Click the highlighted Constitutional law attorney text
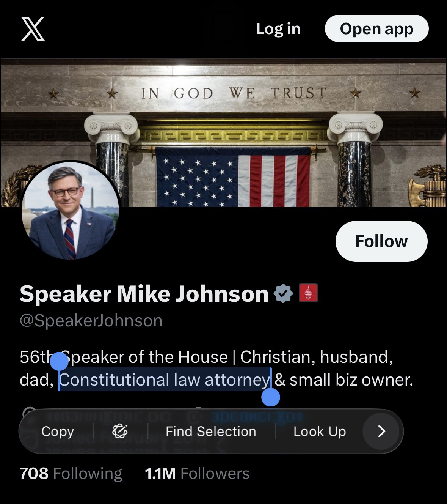Image resolution: width=447 pixels, height=504 pixels. 165,380
